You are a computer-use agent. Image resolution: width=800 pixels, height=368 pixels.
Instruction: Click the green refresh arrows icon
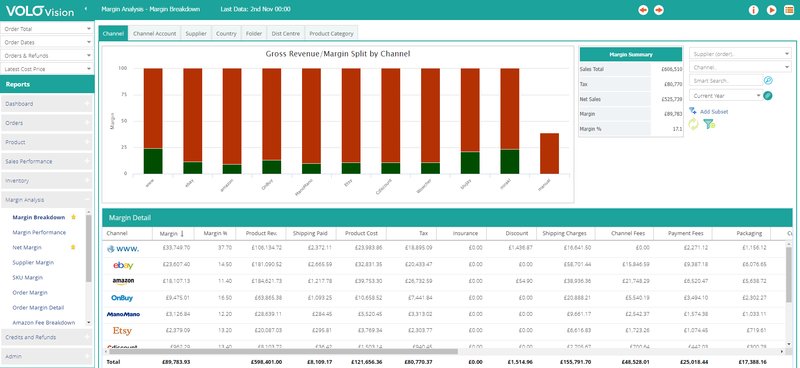click(693, 124)
